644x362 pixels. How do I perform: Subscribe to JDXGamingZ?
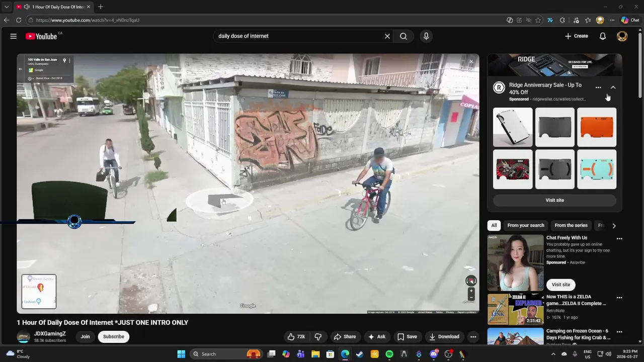(x=114, y=337)
